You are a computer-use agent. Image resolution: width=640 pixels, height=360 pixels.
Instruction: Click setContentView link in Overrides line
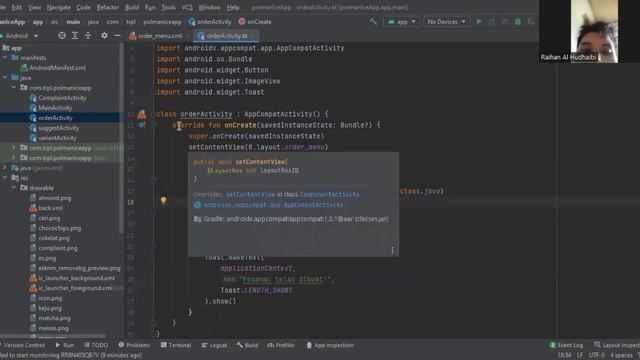pyautogui.click(x=251, y=194)
